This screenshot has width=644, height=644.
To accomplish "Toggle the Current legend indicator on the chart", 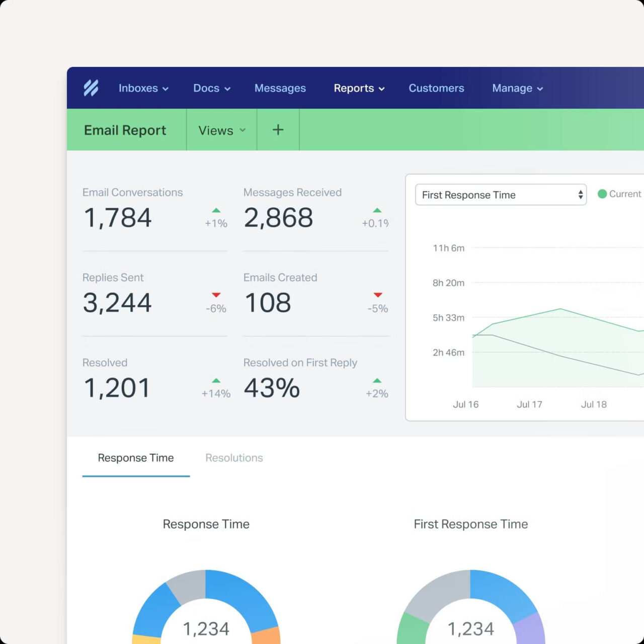I will tap(602, 194).
